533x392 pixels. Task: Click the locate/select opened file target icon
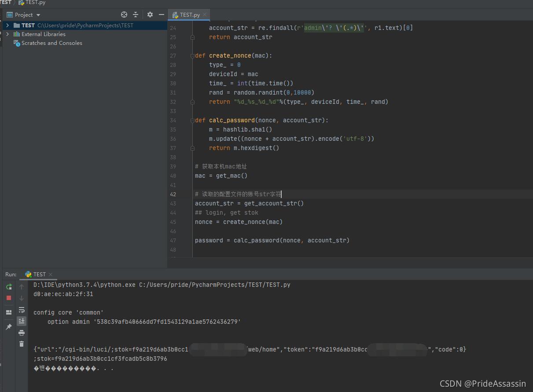click(124, 15)
